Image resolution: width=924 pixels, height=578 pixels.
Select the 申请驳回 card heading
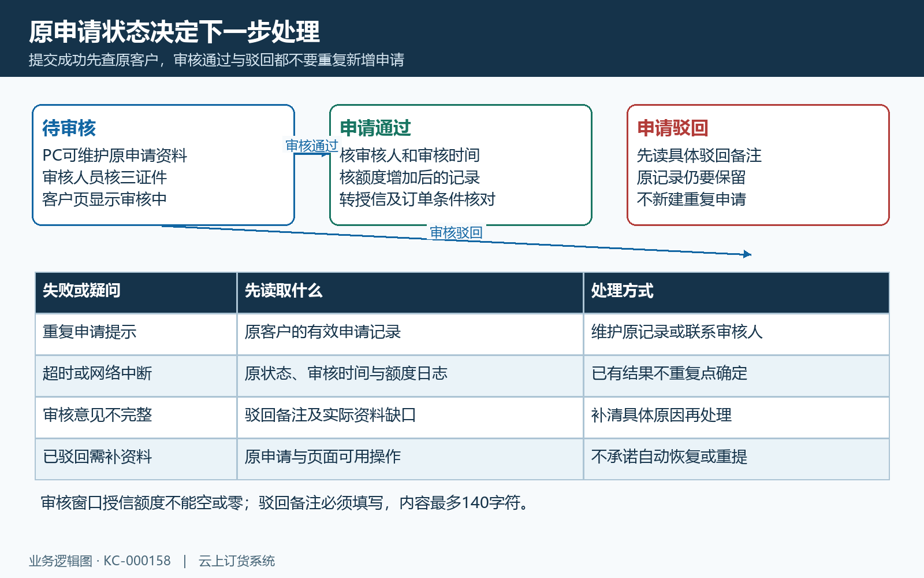tap(673, 128)
